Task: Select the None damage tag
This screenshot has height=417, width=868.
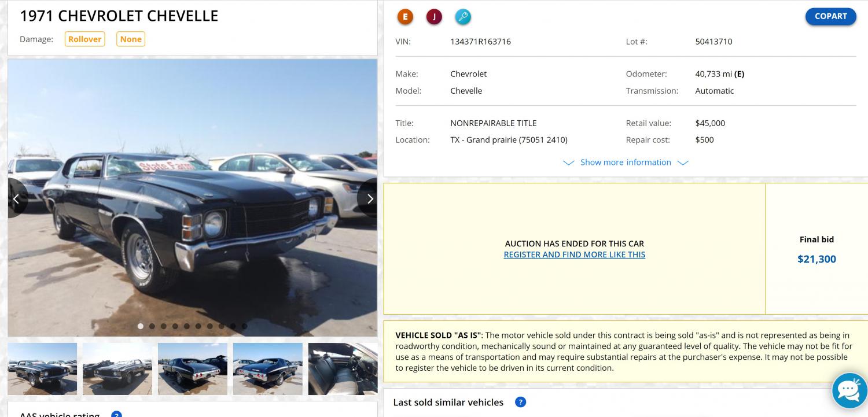Action: click(131, 39)
